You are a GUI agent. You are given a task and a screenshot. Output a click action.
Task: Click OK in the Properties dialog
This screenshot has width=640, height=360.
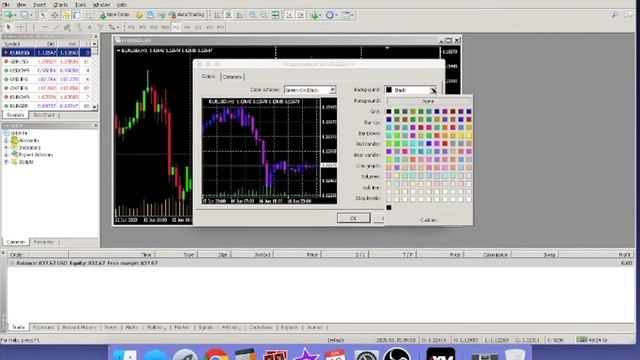click(353, 218)
